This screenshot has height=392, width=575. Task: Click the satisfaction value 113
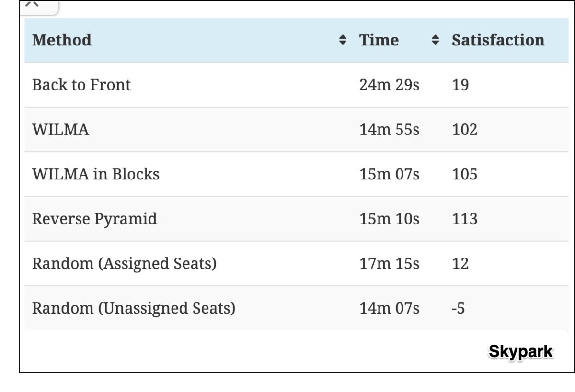pos(465,219)
